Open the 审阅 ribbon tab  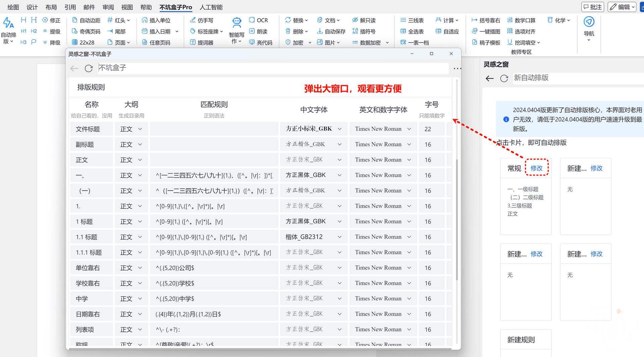108,7
